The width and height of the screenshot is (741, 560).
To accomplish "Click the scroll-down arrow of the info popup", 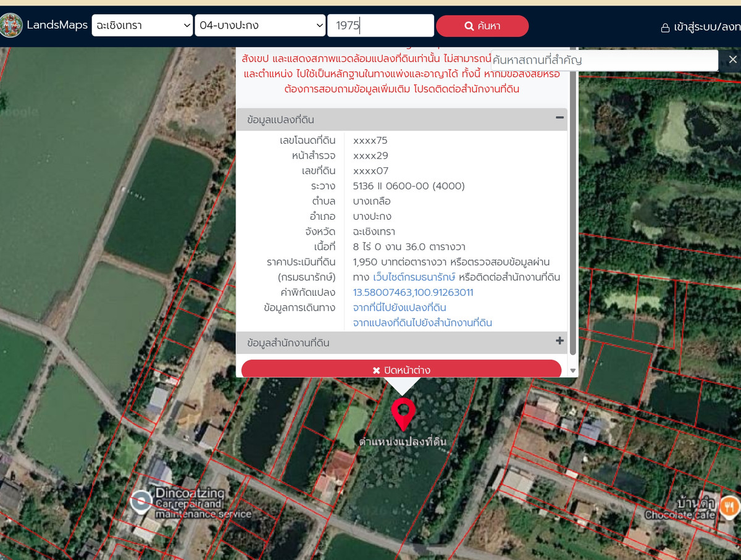I will (x=572, y=370).
